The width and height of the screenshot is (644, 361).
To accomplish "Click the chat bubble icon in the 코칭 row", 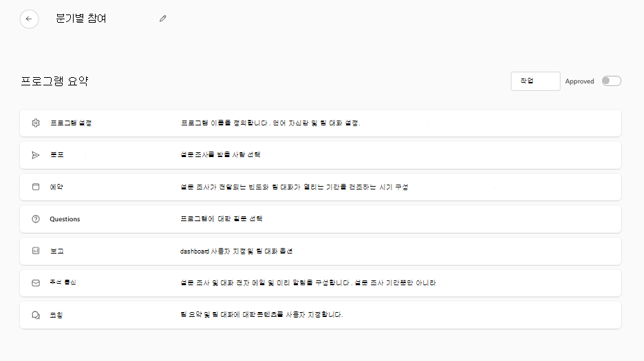I will 36,315.
